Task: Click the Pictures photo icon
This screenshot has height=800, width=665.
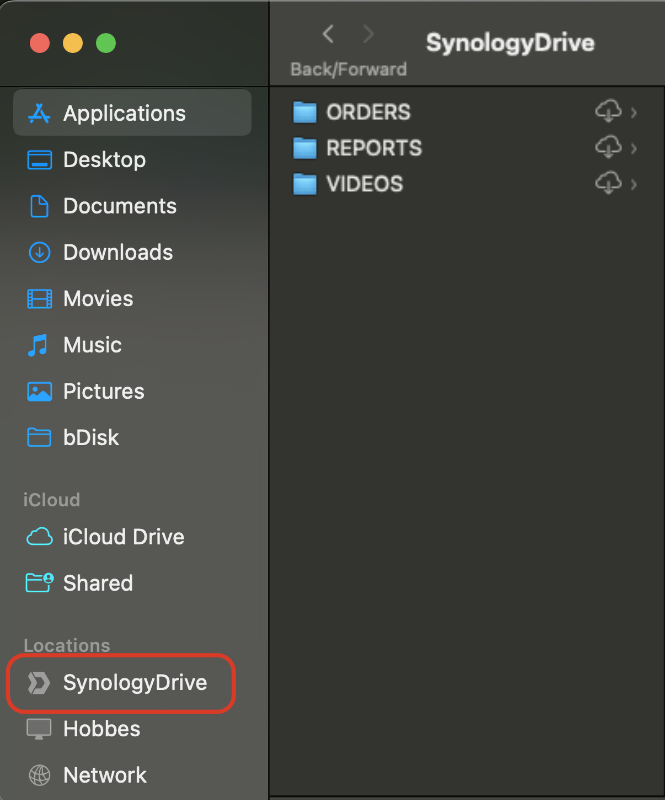Action: coord(39,391)
